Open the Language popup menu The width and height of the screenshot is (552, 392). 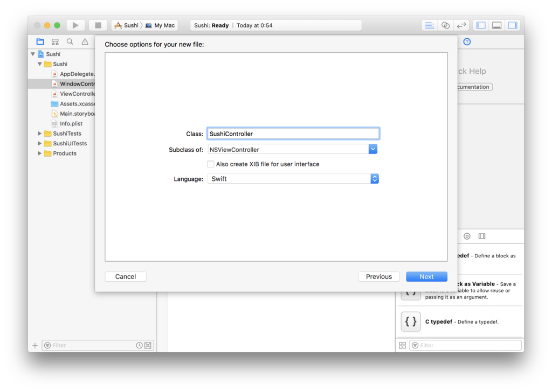pos(293,179)
